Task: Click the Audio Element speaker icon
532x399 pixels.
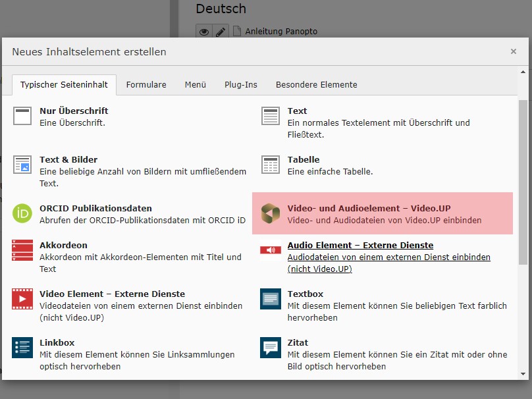Action: point(271,250)
